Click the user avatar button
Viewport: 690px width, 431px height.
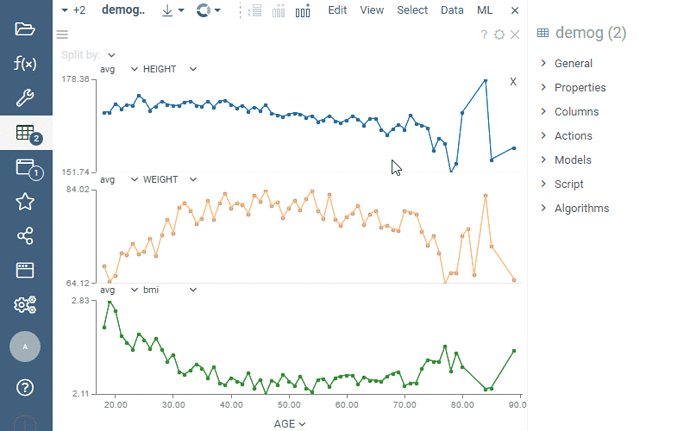(25, 346)
